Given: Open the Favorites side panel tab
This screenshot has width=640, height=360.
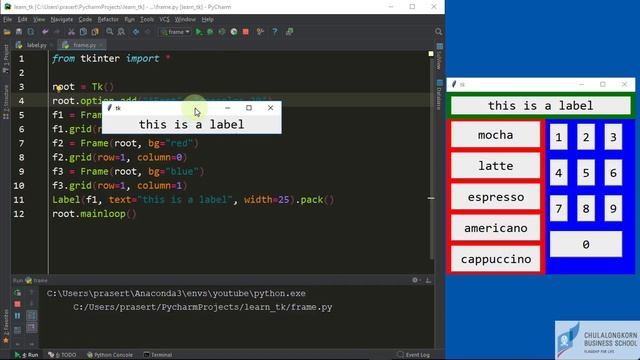Looking at the screenshot, I should (6, 326).
